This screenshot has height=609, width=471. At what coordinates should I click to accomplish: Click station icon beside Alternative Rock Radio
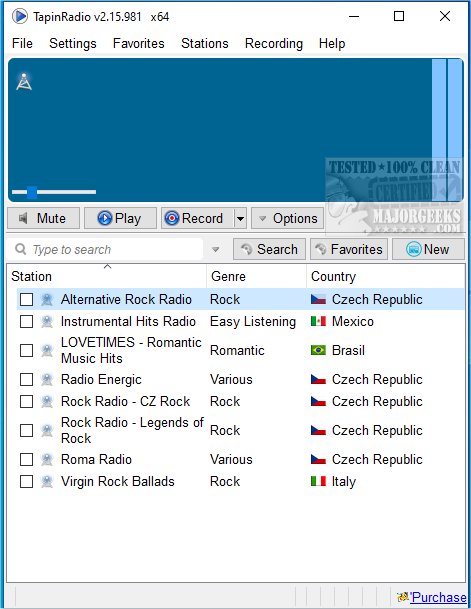(47, 299)
